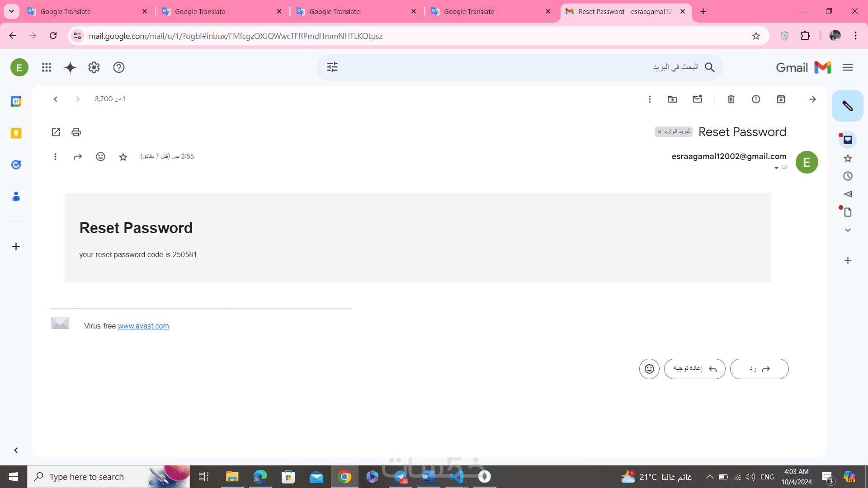Print the Reset Password email
The image size is (868, 488).
click(76, 132)
